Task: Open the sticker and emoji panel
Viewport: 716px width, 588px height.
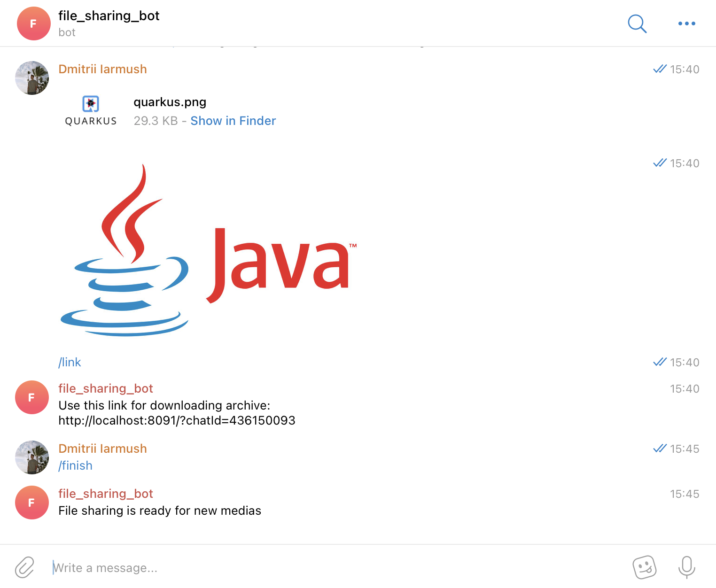Action: point(644,567)
